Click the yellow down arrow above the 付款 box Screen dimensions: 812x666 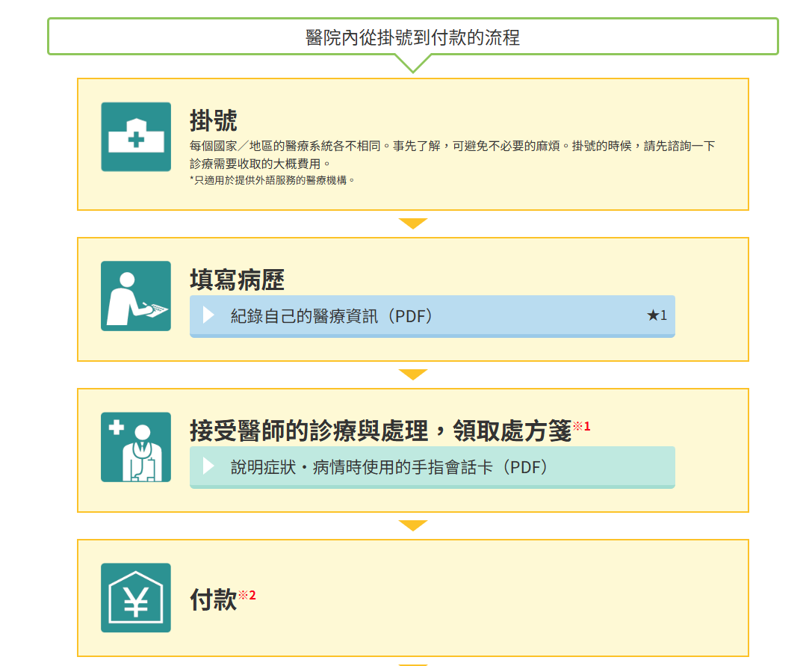(x=412, y=525)
